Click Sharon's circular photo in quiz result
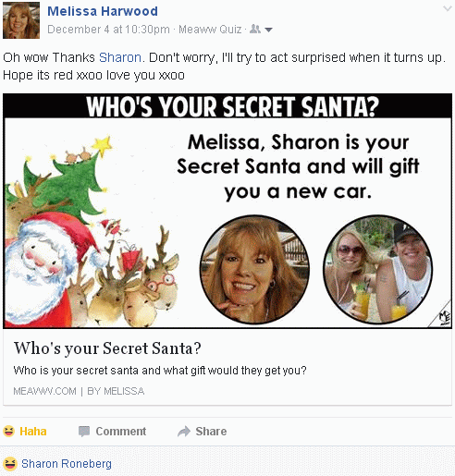Image resolution: width=455 pixels, height=476 pixels. (378, 270)
